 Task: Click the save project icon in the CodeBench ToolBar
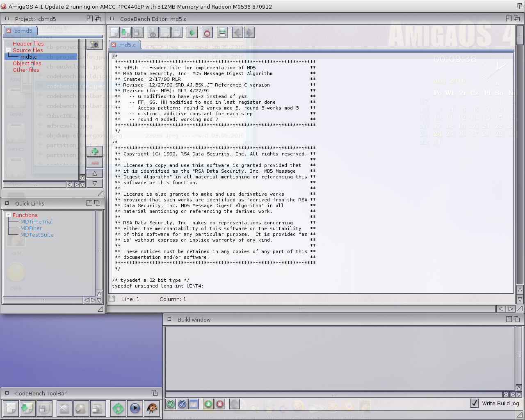[97, 408]
